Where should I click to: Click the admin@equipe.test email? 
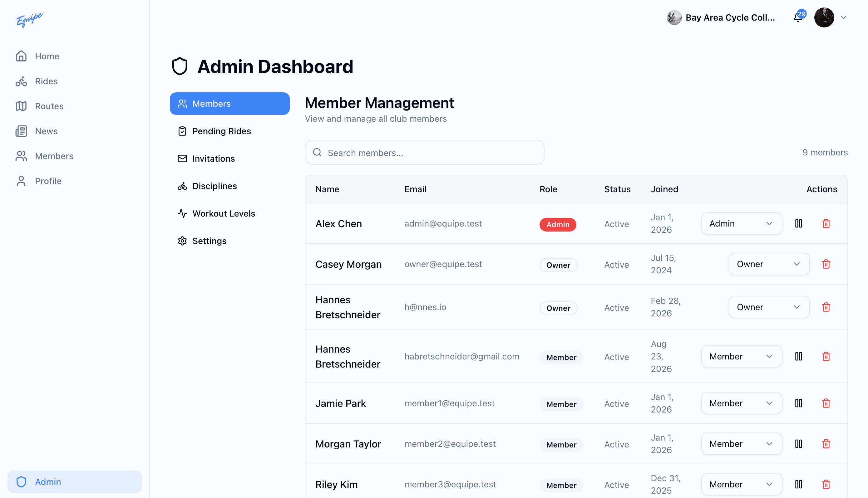pos(443,223)
